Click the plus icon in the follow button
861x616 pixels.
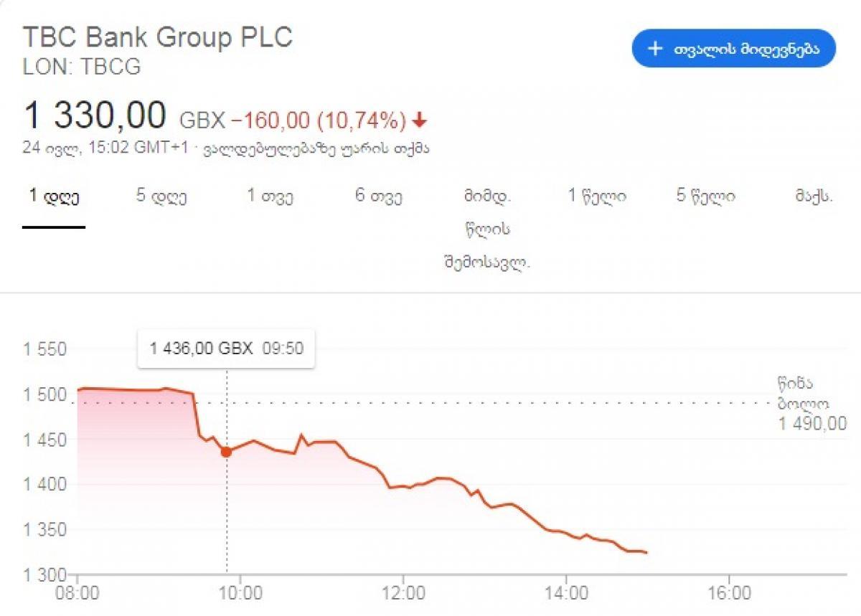654,48
